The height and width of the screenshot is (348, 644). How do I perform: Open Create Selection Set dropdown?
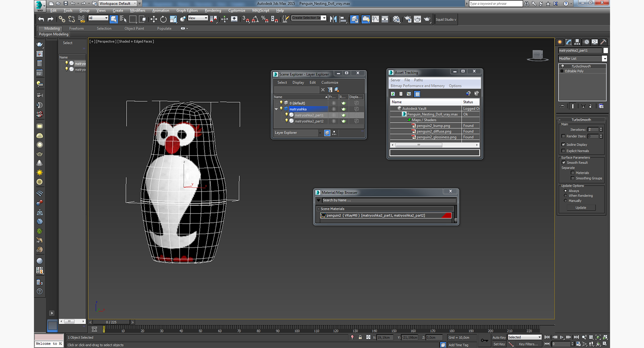pyautogui.click(x=324, y=18)
